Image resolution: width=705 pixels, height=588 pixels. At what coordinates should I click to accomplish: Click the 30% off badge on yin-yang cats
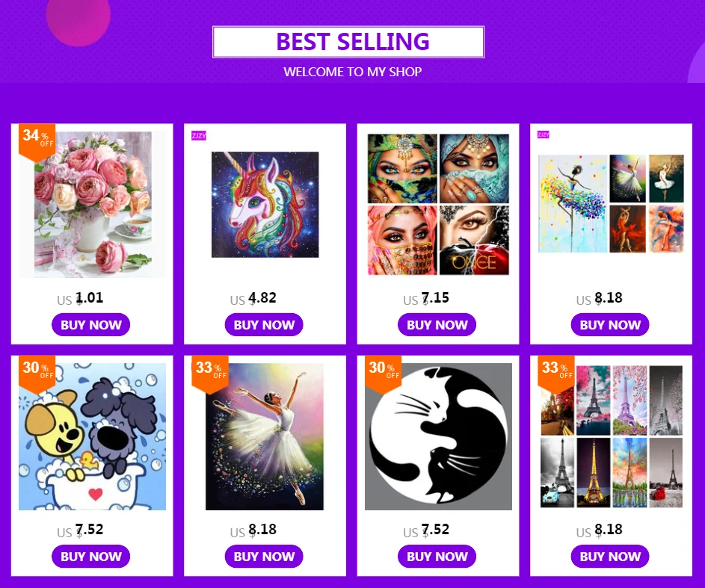[383, 372]
